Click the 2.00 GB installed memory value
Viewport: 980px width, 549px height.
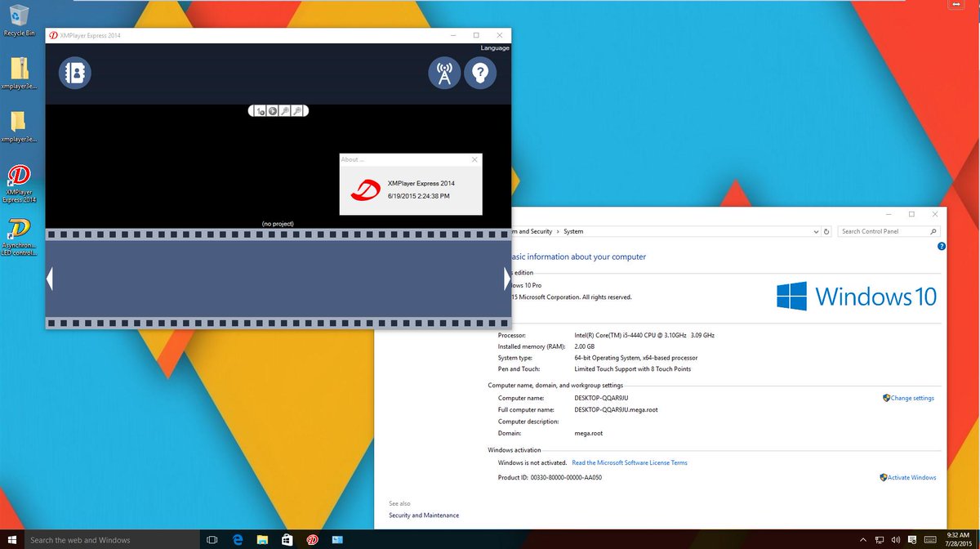click(585, 346)
